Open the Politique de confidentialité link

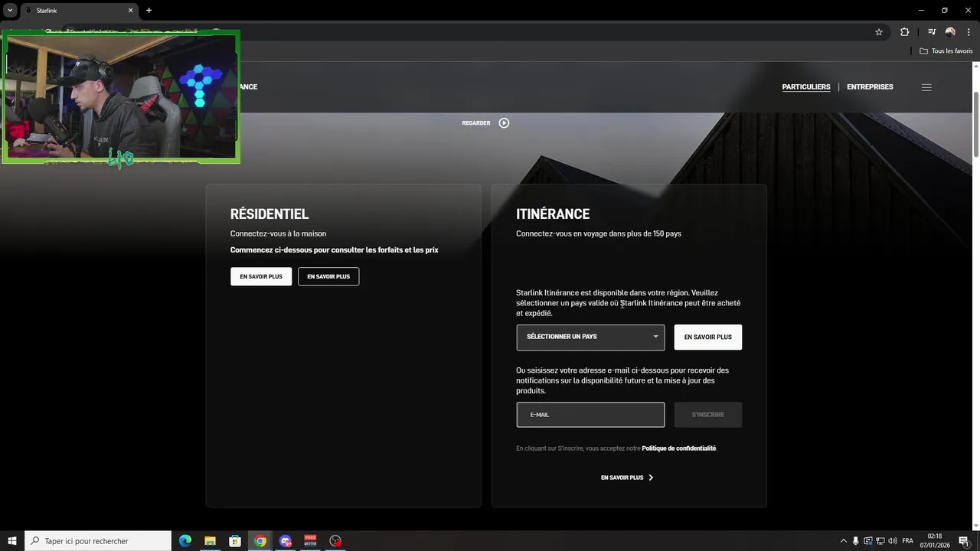pyautogui.click(x=679, y=448)
